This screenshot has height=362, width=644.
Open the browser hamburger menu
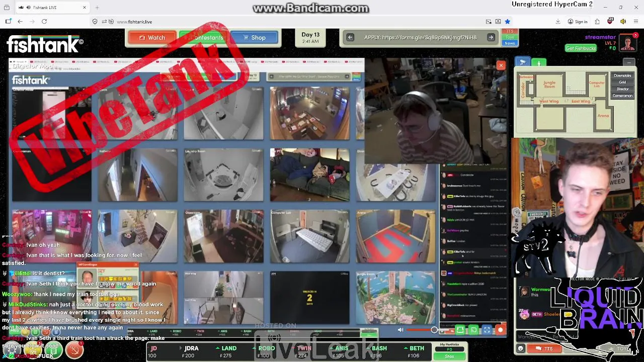(x=636, y=22)
